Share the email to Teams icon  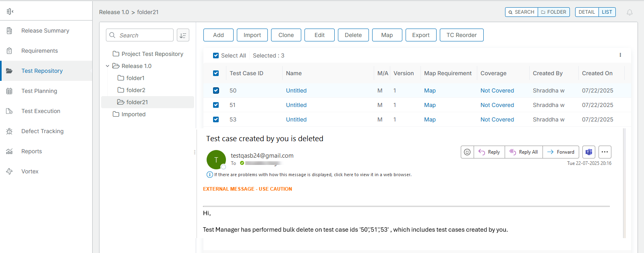[589, 152]
